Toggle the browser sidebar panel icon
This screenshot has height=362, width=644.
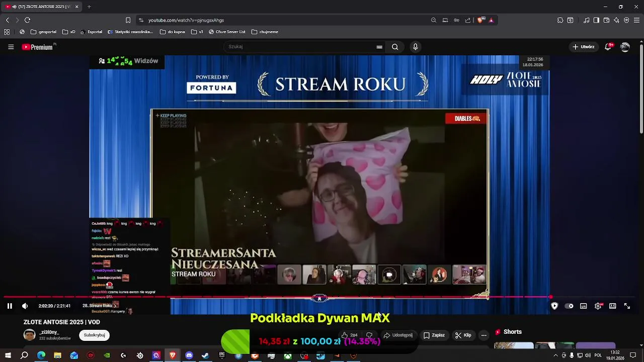click(x=596, y=20)
